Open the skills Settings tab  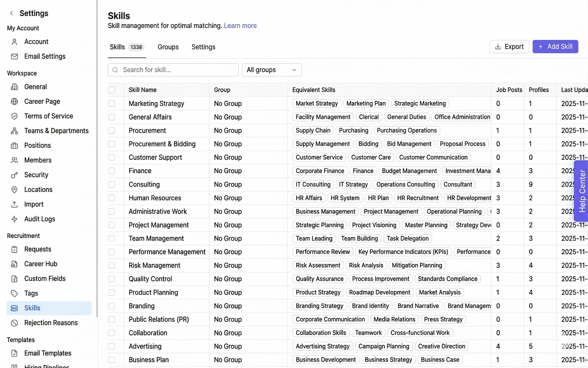203,47
